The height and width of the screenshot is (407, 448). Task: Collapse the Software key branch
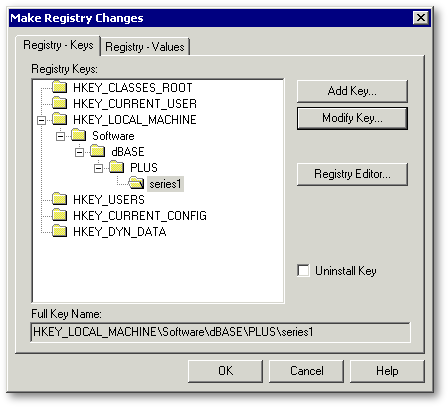click(61, 136)
